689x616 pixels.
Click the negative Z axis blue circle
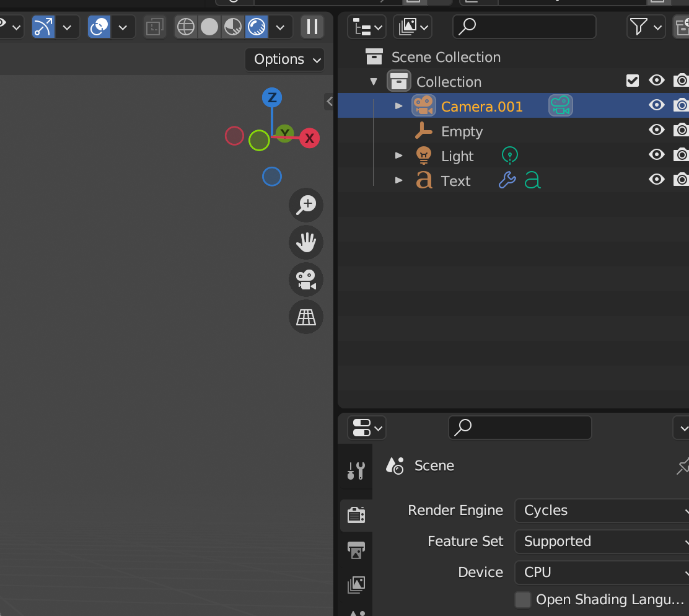(272, 177)
